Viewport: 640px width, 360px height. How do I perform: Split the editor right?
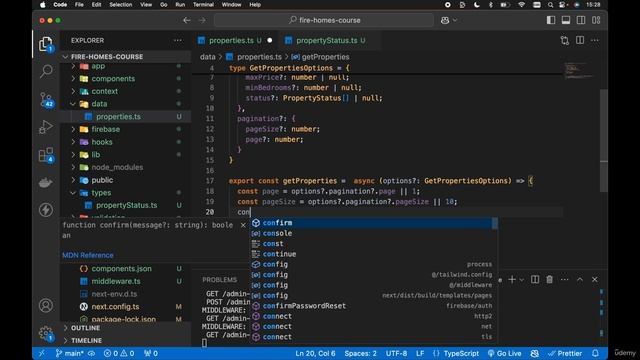coord(580,40)
